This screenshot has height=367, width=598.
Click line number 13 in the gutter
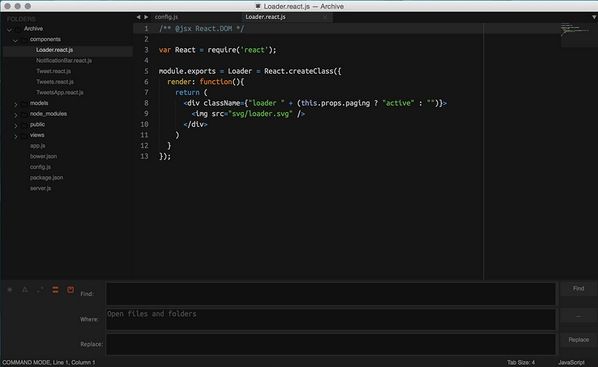[144, 156]
